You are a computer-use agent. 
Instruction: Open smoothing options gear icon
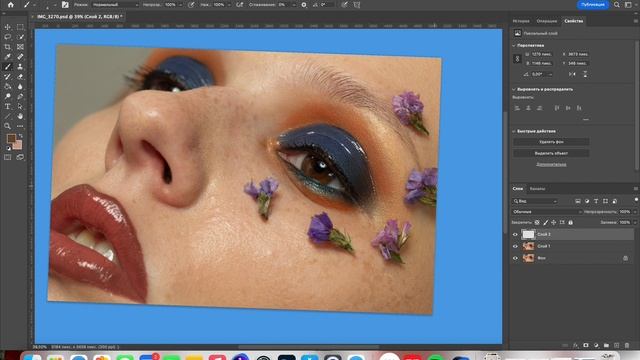[304, 5]
